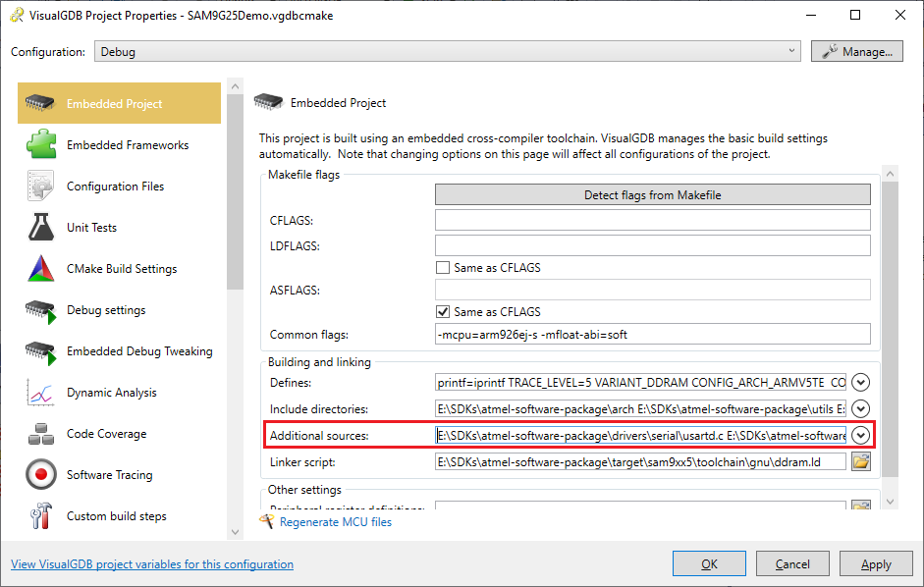Browse for linker script with folder icon

coord(860,462)
